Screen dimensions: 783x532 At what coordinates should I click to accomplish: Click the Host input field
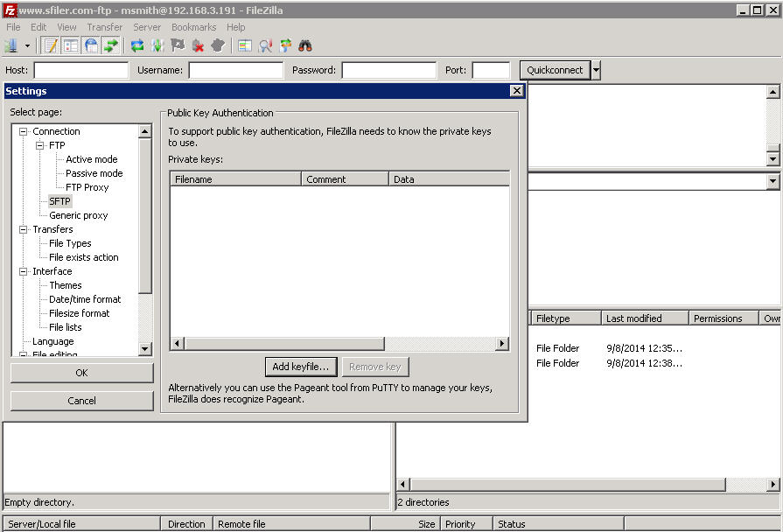click(x=80, y=70)
